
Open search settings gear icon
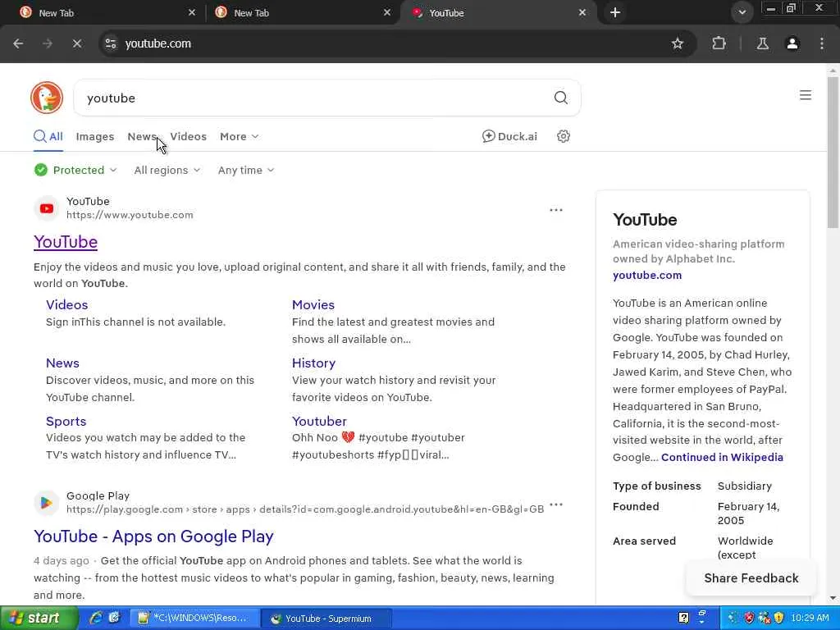[563, 136]
